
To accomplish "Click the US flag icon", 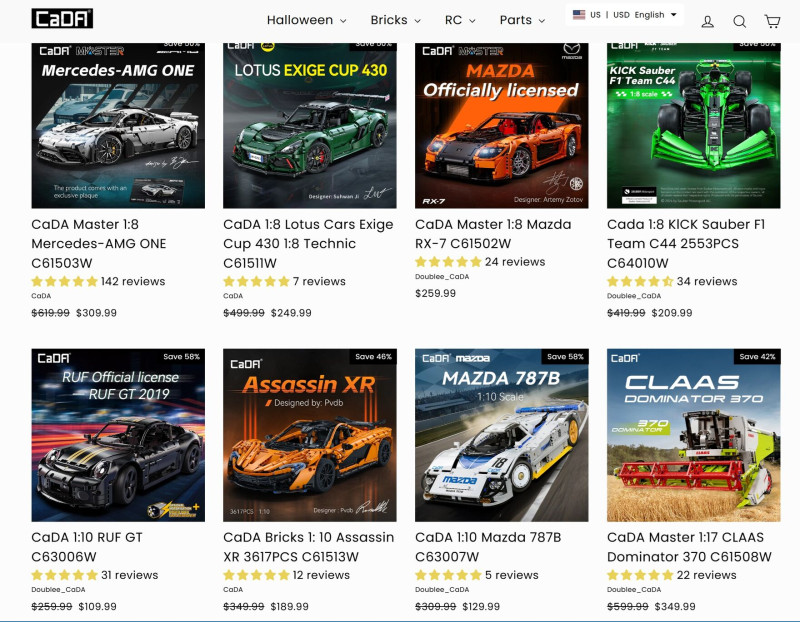I will [579, 14].
